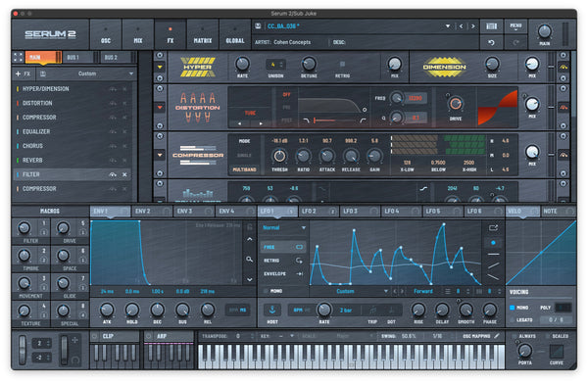Image resolution: width=588 pixels, height=383 pixels.
Task: Switch to the MATRIX tab
Action: (203, 34)
